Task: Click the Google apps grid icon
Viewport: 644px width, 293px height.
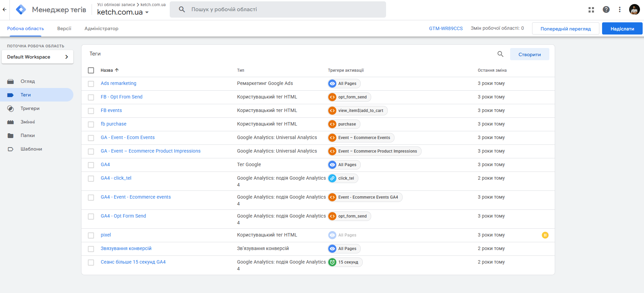Action: click(591, 10)
